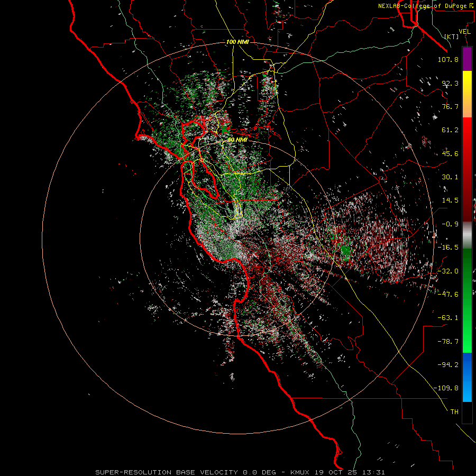Click the 61.2 velocity scale value
This screenshot has width=476, height=476.
[450, 130]
